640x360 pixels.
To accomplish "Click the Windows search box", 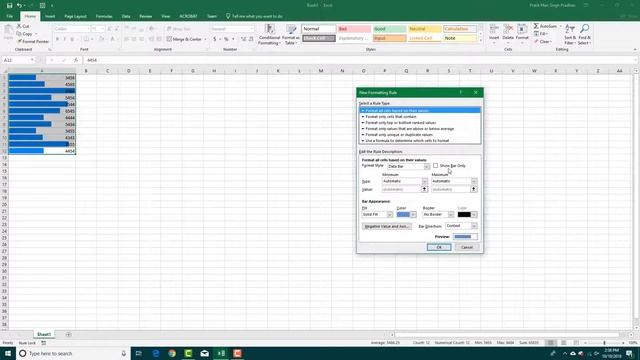I will coord(73,353).
